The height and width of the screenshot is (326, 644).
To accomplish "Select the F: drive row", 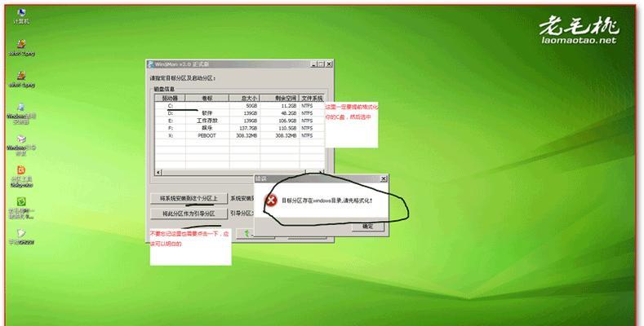I will click(239, 128).
